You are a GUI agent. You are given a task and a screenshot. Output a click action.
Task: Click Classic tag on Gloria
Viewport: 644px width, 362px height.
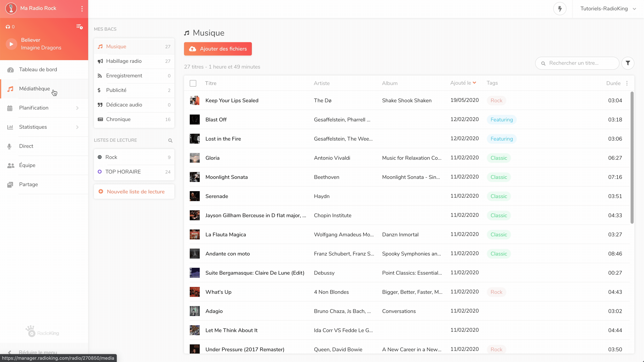click(499, 158)
